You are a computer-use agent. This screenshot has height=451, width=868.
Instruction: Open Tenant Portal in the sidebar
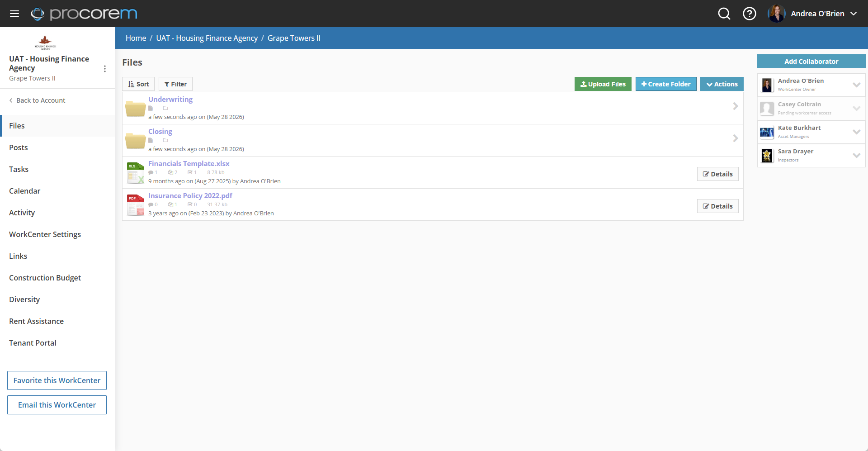pos(57,343)
